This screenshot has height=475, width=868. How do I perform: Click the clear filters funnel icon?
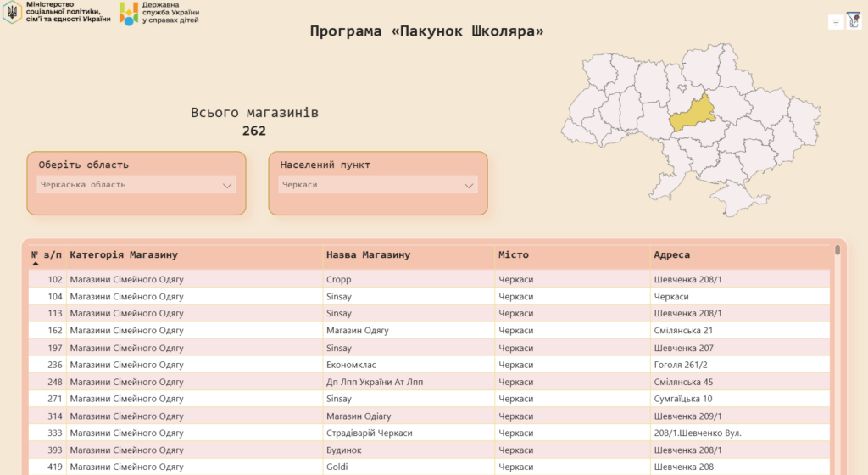pyautogui.click(x=854, y=20)
